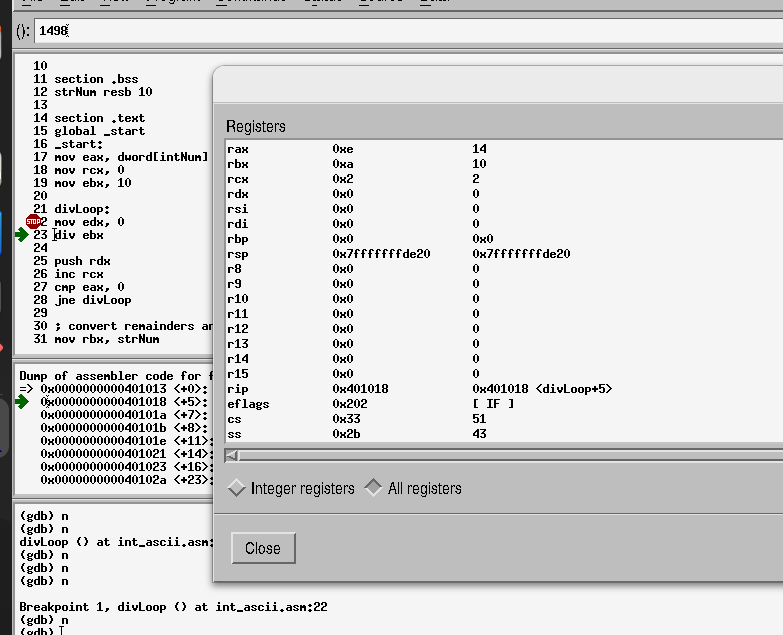The height and width of the screenshot is (635, 783).
Task: Click assembly address 0x0000000000401021 <+14>
Action: pos(127,454)
